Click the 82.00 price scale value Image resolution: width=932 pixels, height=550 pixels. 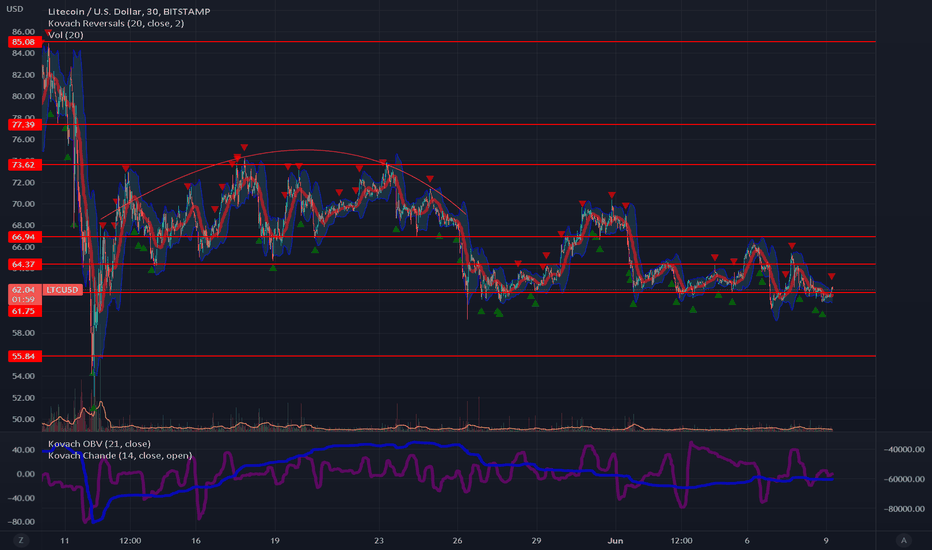[x=23, y=75]
